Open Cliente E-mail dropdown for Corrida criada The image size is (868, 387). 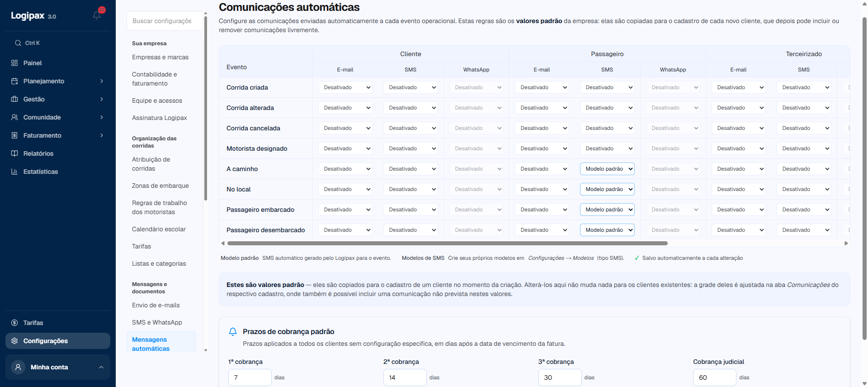tap(345, 87)
